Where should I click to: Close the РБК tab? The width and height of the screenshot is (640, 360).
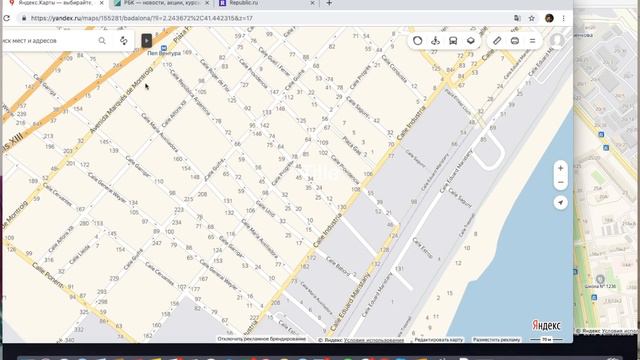pyautogui.click(x=207, y=3)
